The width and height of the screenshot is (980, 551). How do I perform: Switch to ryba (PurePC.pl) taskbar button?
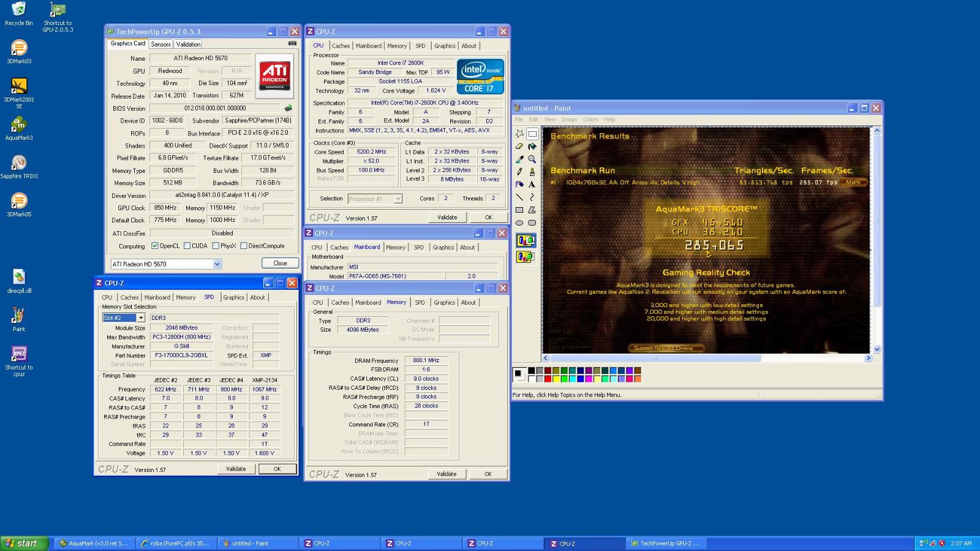(175, 543)
